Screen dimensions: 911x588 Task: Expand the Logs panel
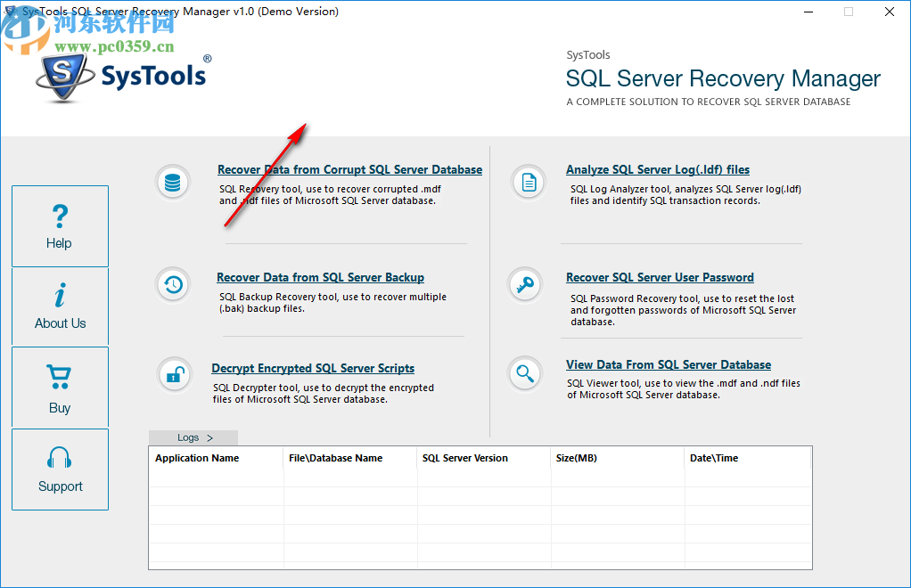[193, 437]
